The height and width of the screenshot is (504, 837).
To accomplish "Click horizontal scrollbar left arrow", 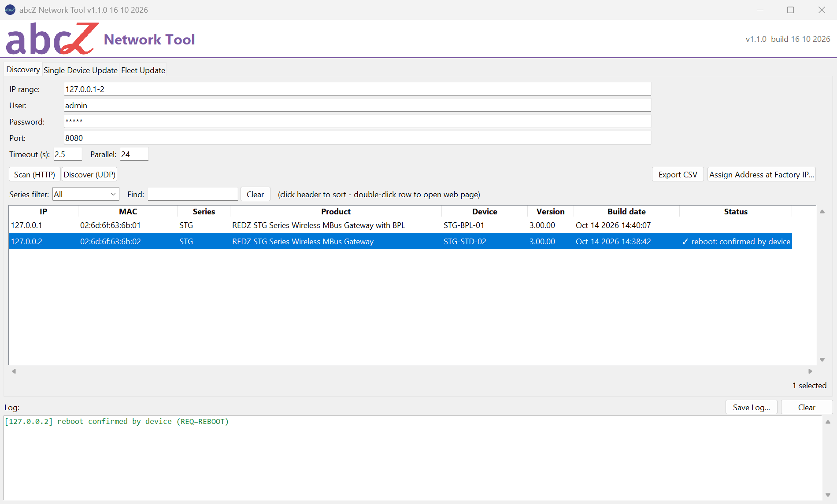I will tap(14, 371).
